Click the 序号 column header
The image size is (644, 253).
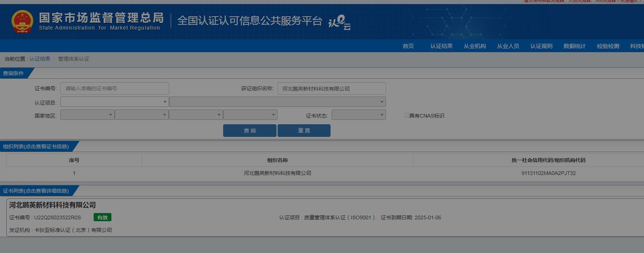click(x=74, y=160)
